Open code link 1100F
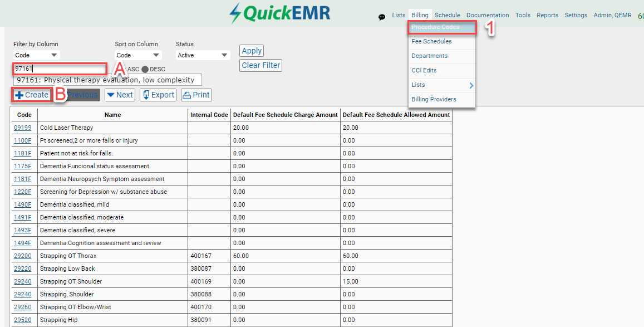 (23, 140)
